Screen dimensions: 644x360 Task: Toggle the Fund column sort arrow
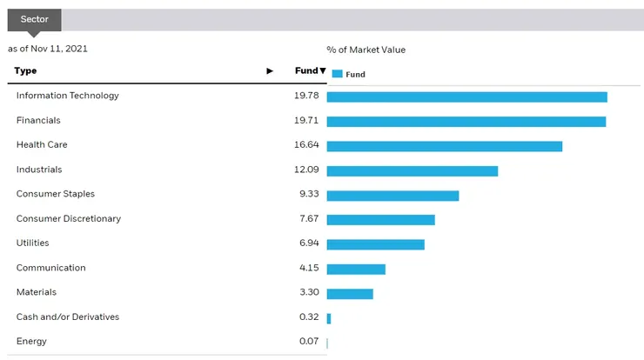322,71
